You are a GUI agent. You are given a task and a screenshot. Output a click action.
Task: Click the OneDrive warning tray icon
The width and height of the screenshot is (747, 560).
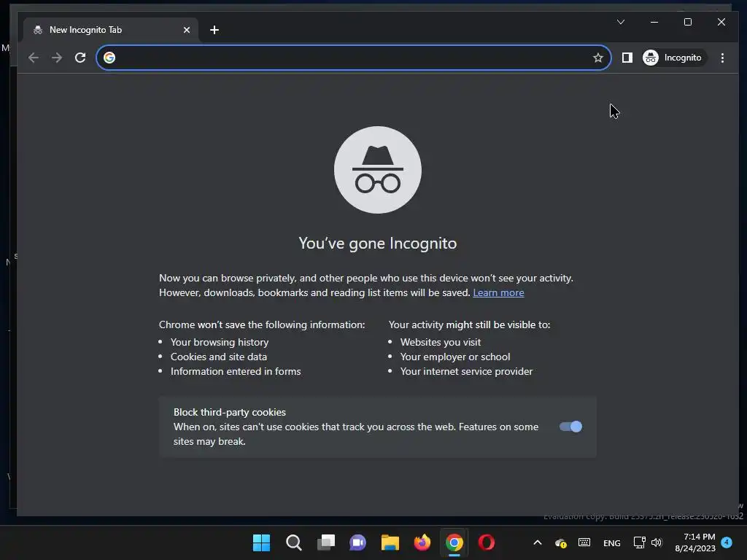(x=561, y=542)
